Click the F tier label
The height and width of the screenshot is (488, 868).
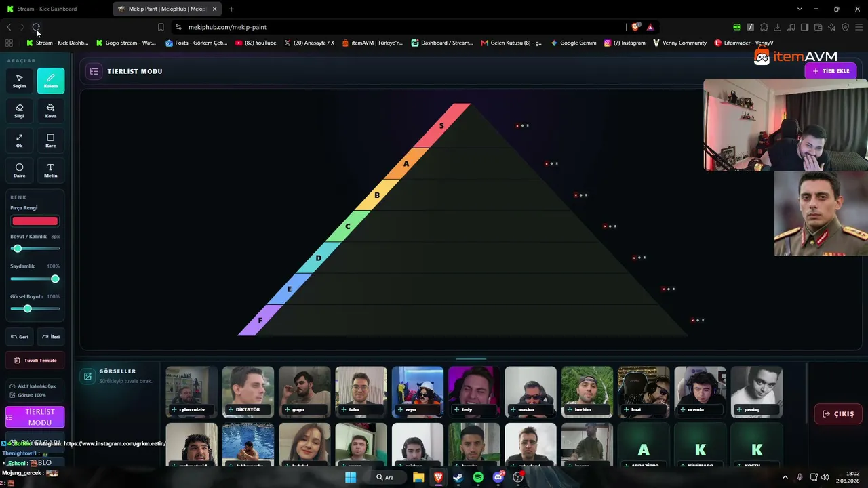pyautogui.click(x=260, y=321)
